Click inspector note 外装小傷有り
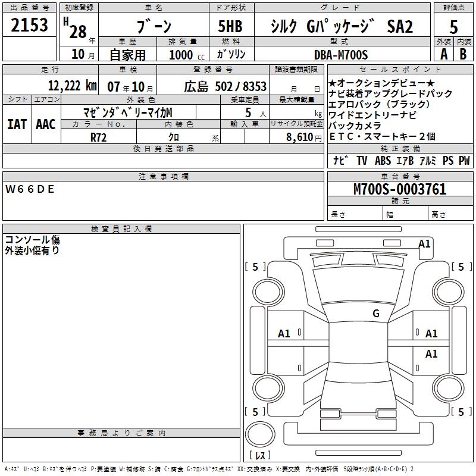The height and width of the screenshot is (476, 476). (x=32, y=250)
